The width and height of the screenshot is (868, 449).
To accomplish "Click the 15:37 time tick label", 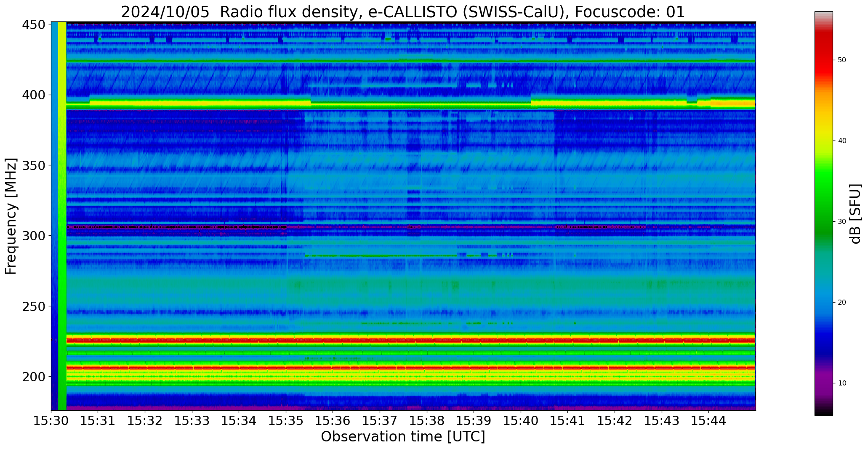I will pos(380,420).
